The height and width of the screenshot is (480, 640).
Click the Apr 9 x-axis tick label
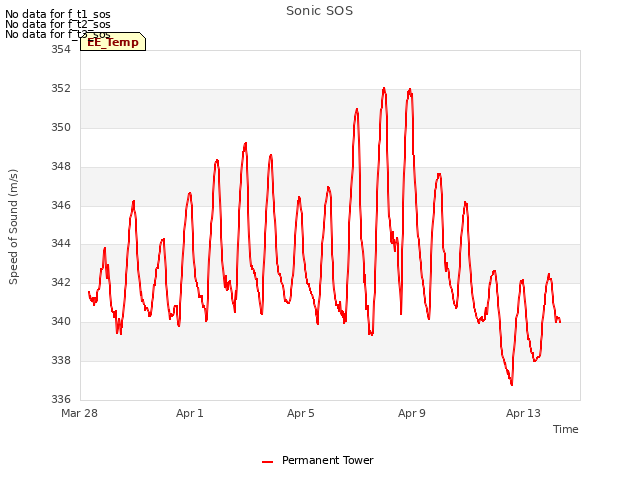(411, 413)
